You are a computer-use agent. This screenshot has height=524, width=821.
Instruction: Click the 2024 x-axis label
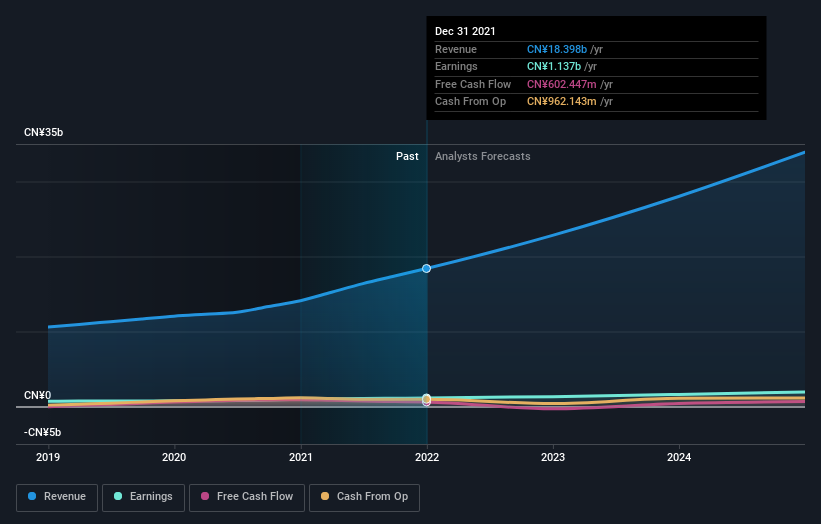pos(679,457)
